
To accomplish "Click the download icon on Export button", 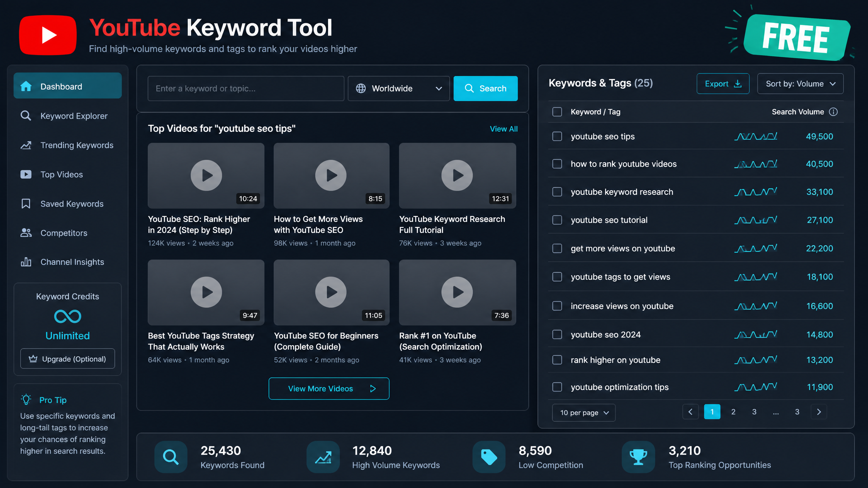I will (738, 83).
